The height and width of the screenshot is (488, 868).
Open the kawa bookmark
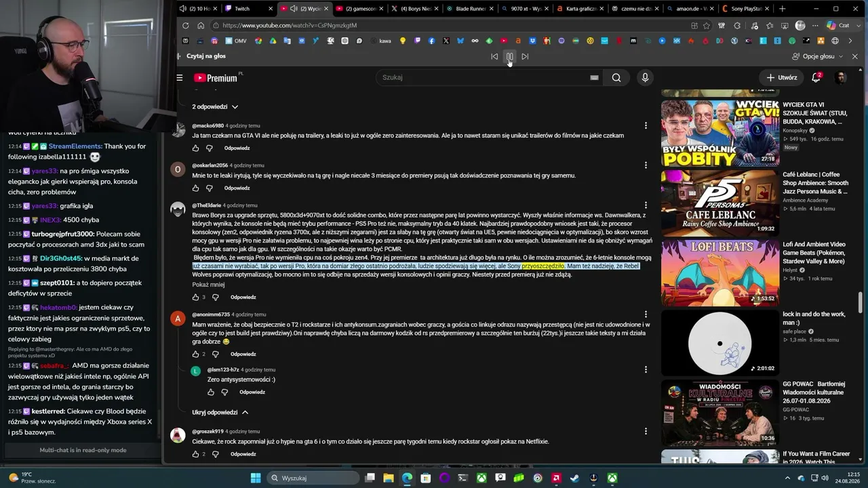[380, 41]
